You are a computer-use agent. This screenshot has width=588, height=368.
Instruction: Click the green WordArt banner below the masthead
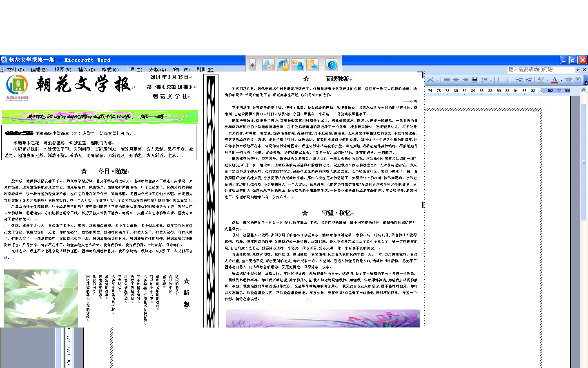tap(100, 117)
